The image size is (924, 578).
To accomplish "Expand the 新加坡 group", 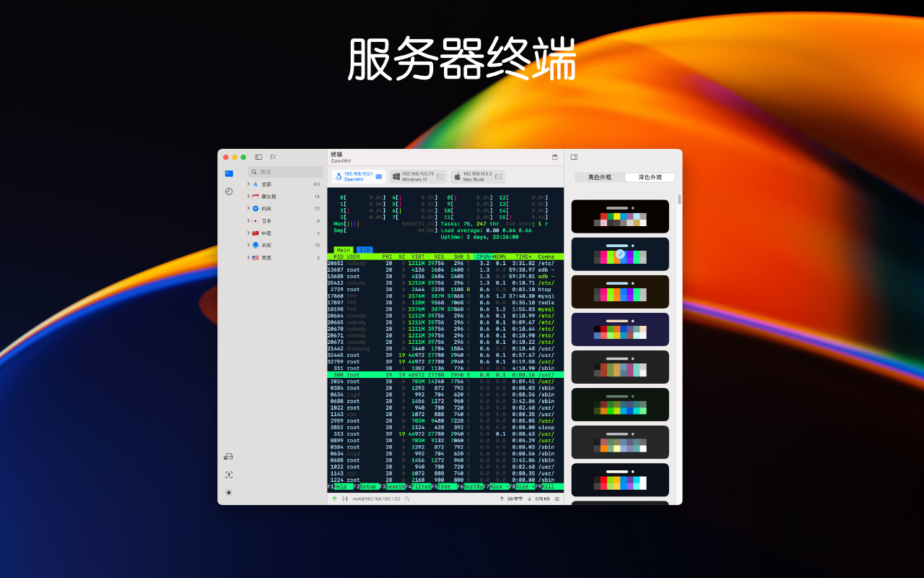I will point(248,197).
